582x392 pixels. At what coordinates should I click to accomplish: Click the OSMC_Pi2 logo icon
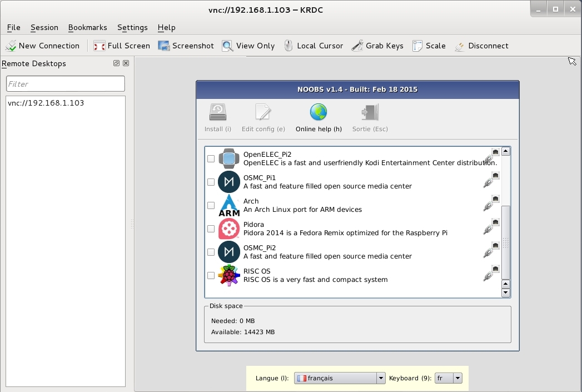[x=228, y=252]
